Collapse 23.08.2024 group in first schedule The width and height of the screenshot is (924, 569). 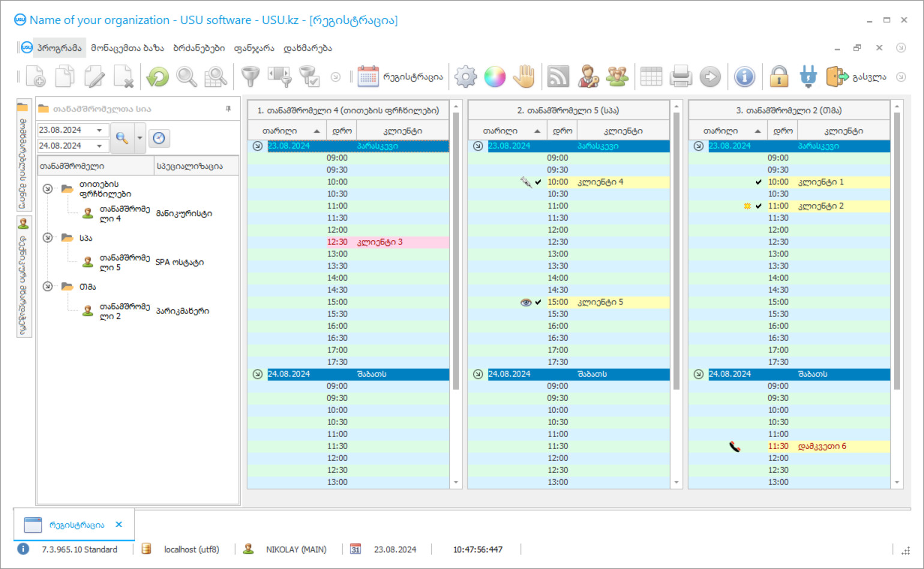pyautogui.click(x=257, y=146)
